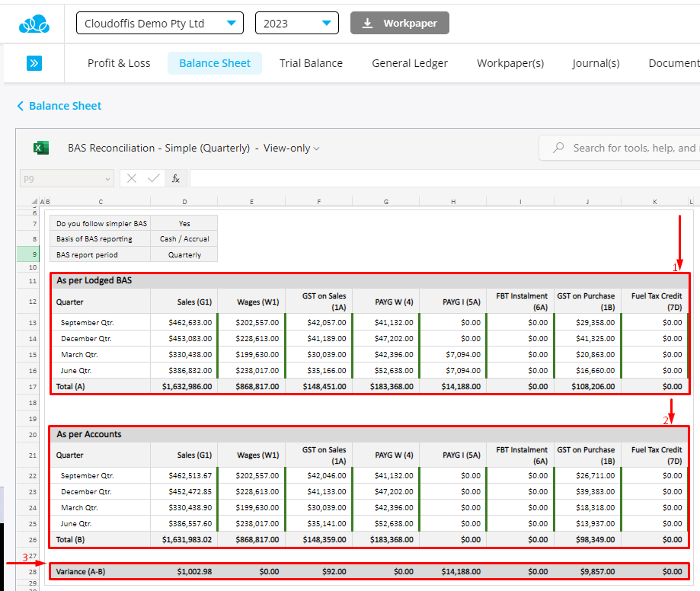Image resolution: width=700 pixels, height=591 pixels.
Task: Open the Cloudoffis Demo Pty Ltd company dropdown
Action: [x=160, y=23]
